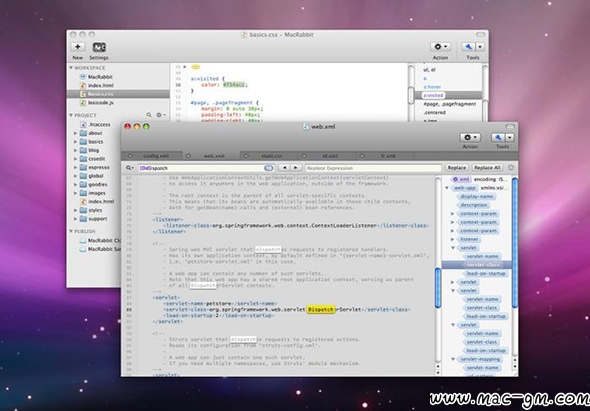Expand the blog folder
This screenshot has width=590, height=411.
75,150
